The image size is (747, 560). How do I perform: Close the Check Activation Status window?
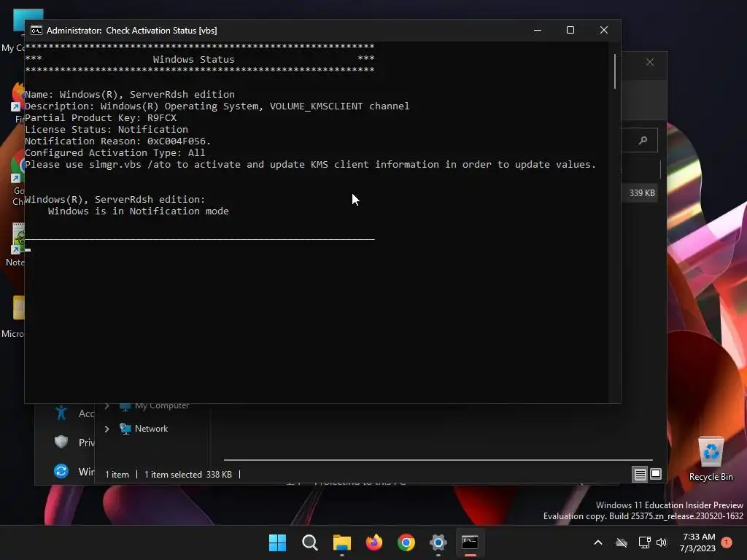click(x=603, y=30)
